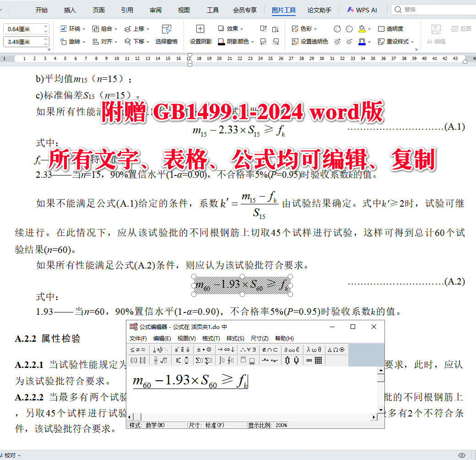Open 样式(S) menu in Equation Editor

pyautogui.click(x=235, y=339)
